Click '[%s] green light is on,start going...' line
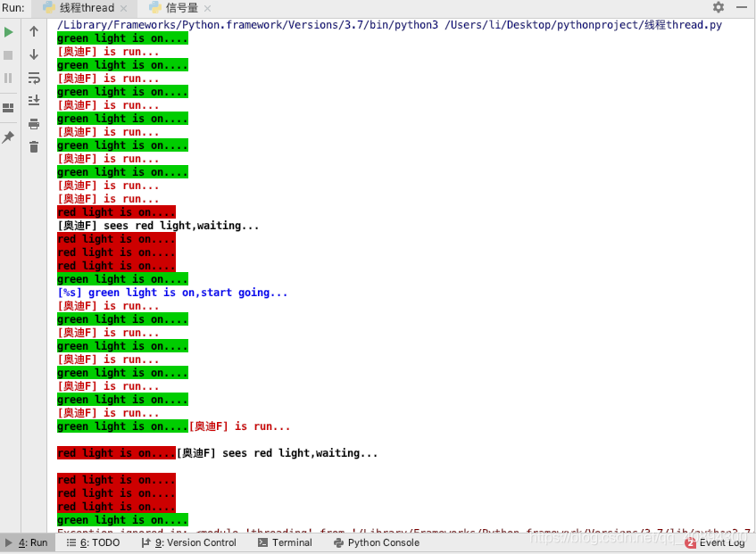 172,293
